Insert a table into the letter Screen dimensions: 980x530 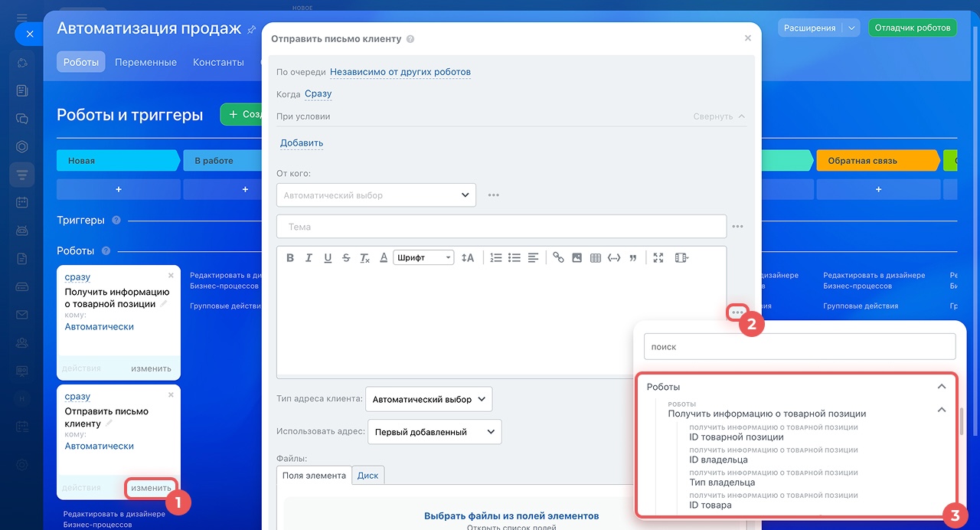(x=596, y=258)
